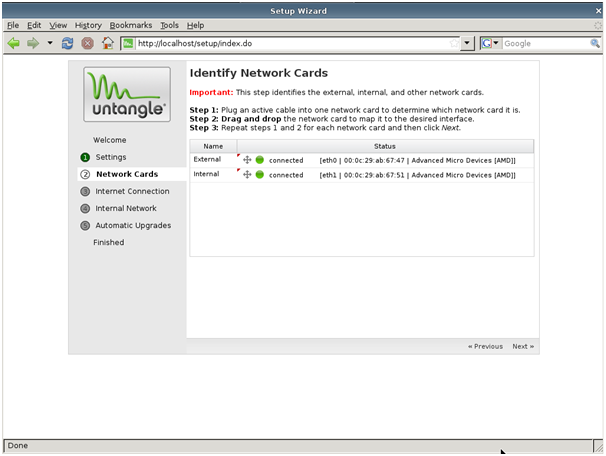The image size is (606, 456).
Task: Open the Bookmarks menu
Action: click(x=132, y=25)
